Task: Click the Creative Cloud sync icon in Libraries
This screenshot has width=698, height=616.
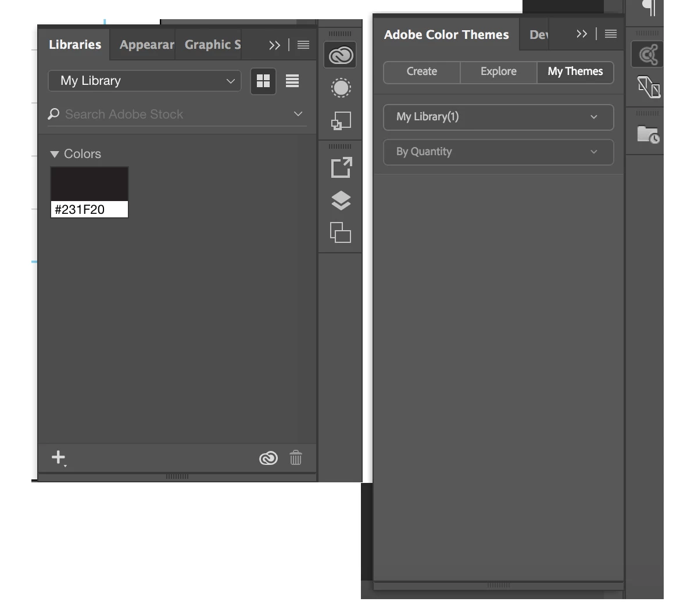Action: click(x=268, y=459)
